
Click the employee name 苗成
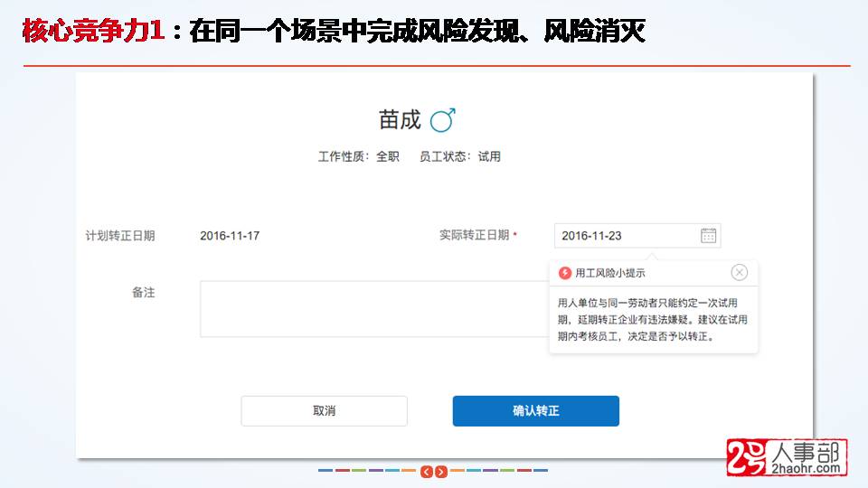point(400,120)
